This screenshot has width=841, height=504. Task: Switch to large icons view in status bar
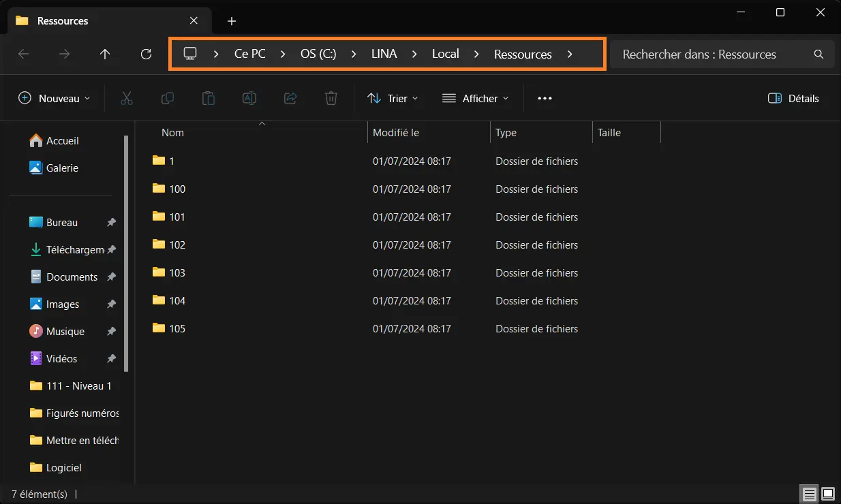coord(828,494)
